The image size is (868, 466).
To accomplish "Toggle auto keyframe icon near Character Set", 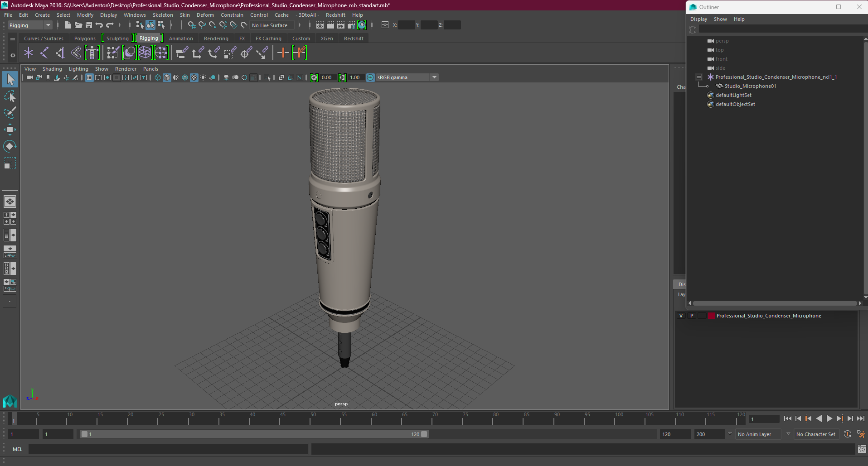I will [848, 434].
